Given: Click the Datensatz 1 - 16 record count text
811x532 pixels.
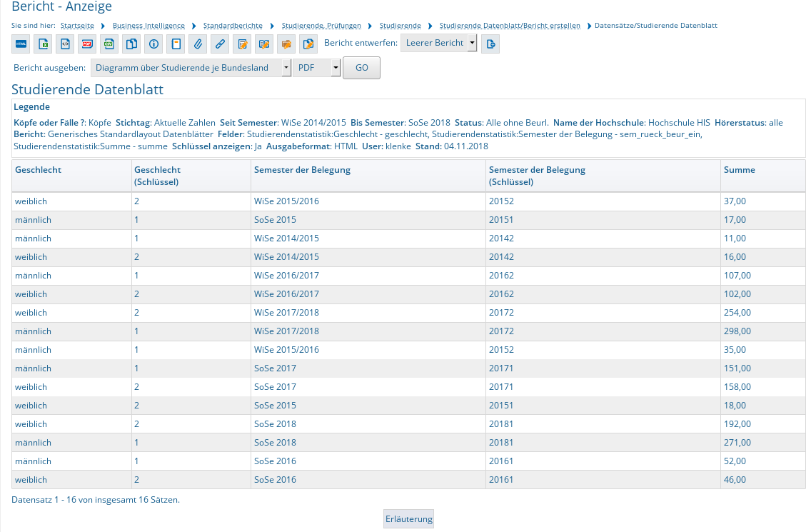Looking at the screenshot, I should [96, 500].
